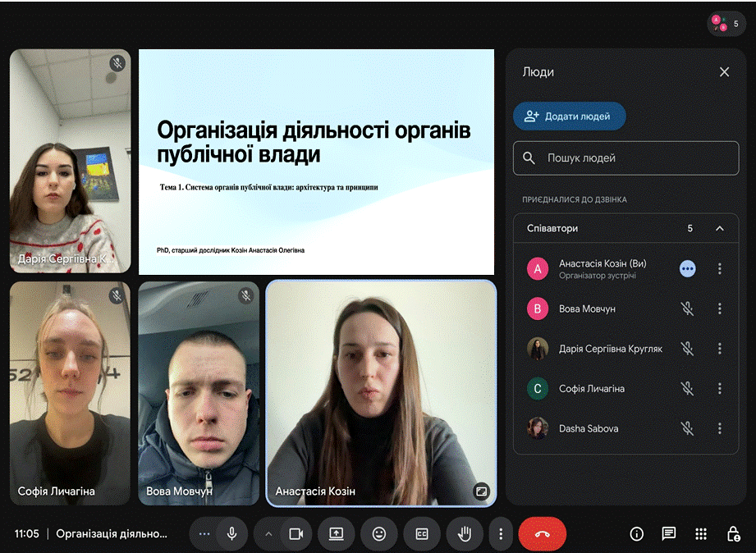
Task: Open the emoji reactions button
Action: point(379,533)
